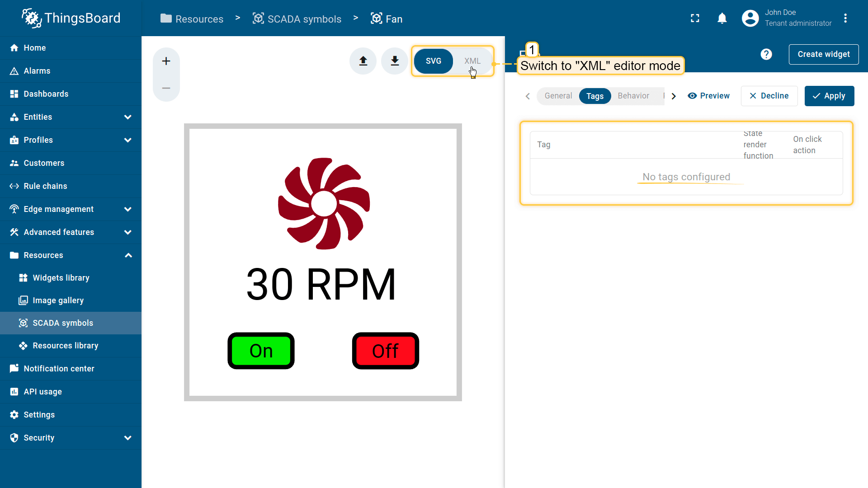Open the three-dot user menu
This screenshot has width=868, height=488.
click(x=845, y=18)
